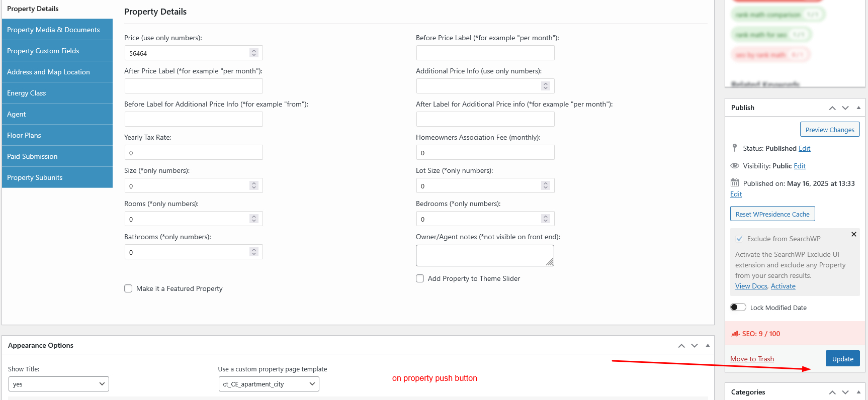868x400 pixels.
Task: Collapse the Publish panel with triangle toggle
Action: 858,108
